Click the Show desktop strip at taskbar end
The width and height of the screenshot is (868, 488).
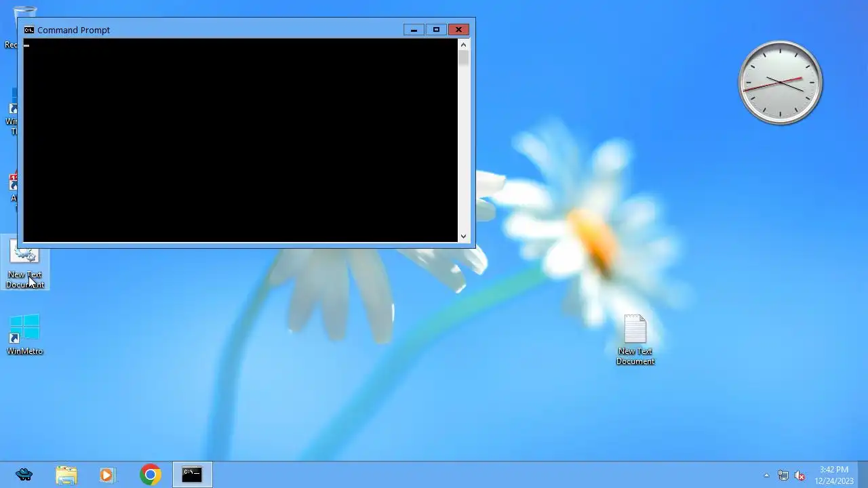click(x=863, y=475)
